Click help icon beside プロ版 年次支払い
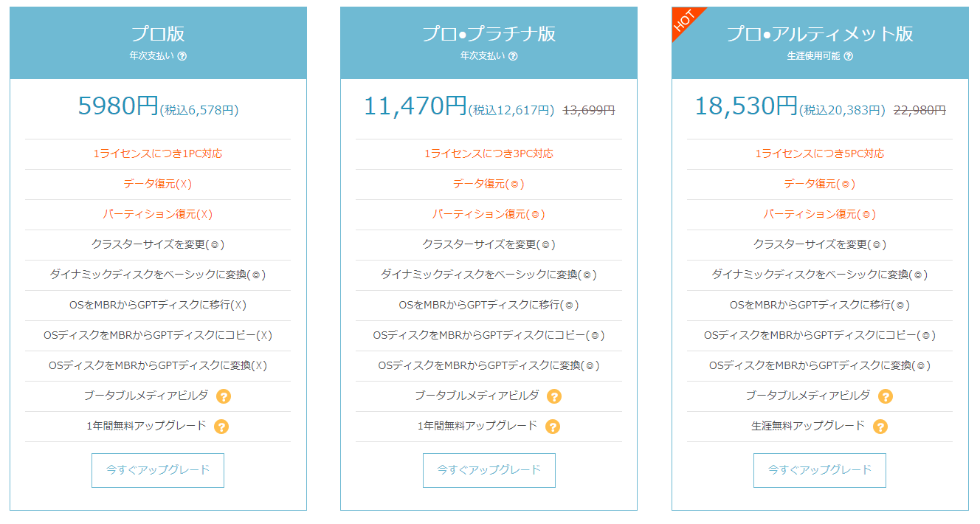This screenshot has width=980, height=524. point(182,56)
